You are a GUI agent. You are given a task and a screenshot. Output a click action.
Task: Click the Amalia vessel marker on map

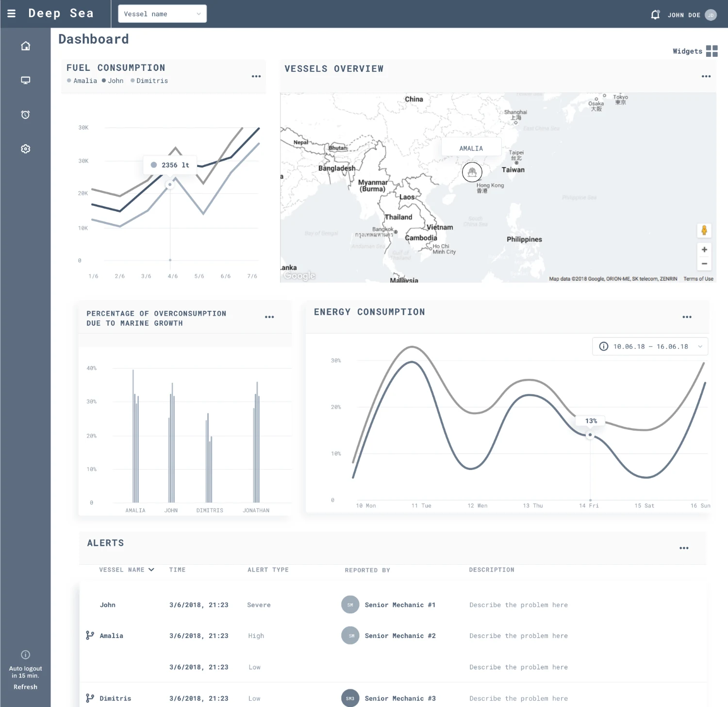click(x=472, y=172)
